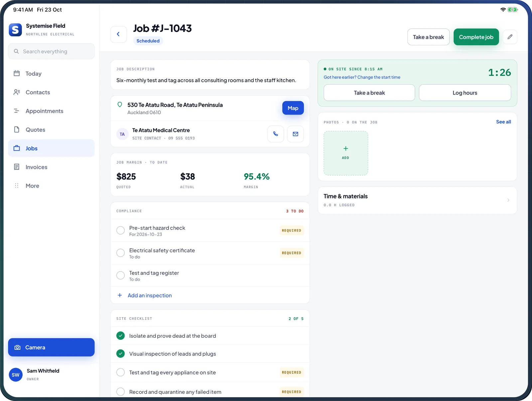
Task: Click the pencil edit icon in the header
Action: [x=510, y=37]
